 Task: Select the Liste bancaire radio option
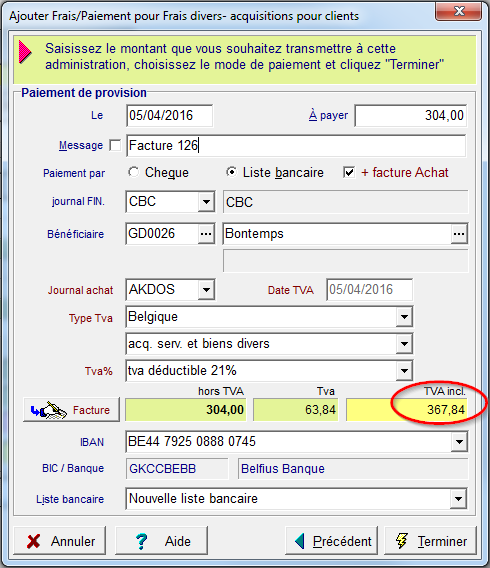pos(231,172)
